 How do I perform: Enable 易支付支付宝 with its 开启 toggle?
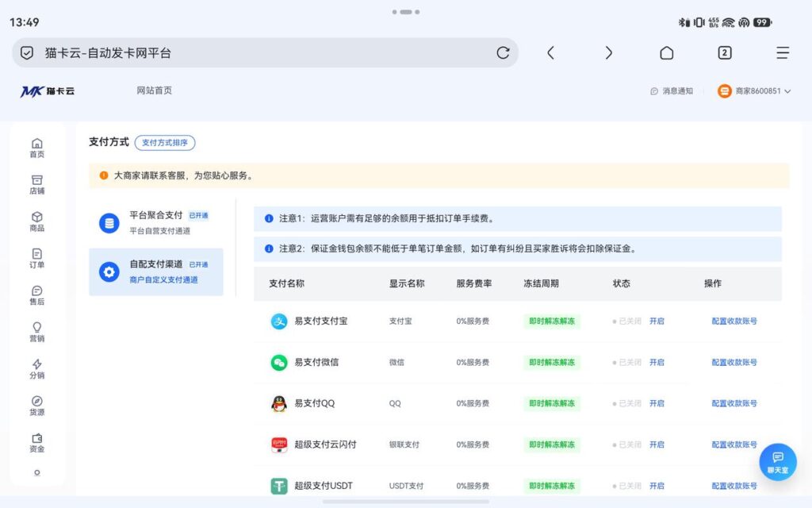click(657, 321)
